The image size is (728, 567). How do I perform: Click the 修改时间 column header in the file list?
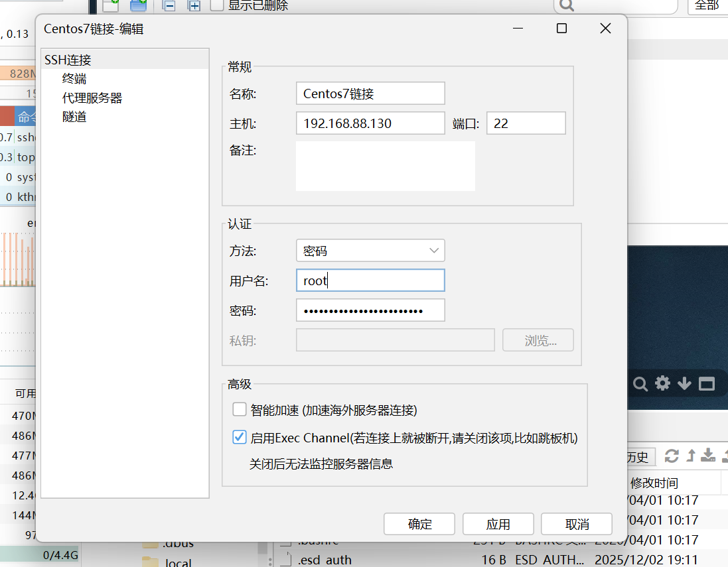click(x=654, y=483)
